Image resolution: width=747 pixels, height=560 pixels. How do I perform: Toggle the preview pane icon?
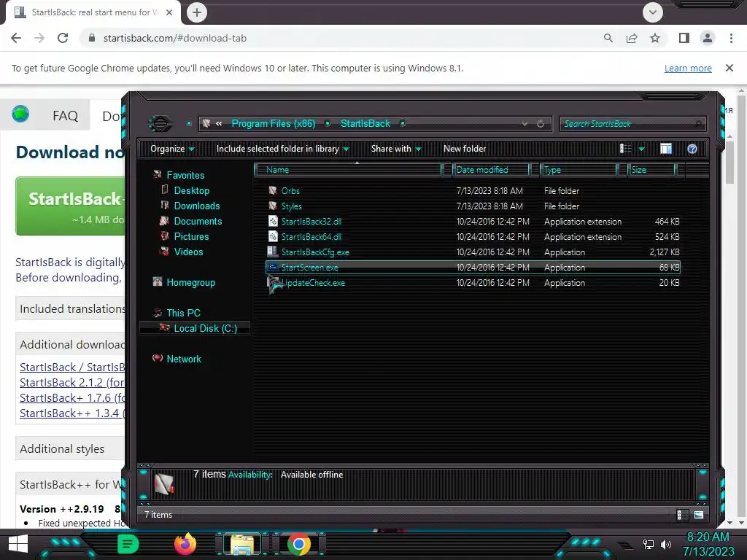666,149
